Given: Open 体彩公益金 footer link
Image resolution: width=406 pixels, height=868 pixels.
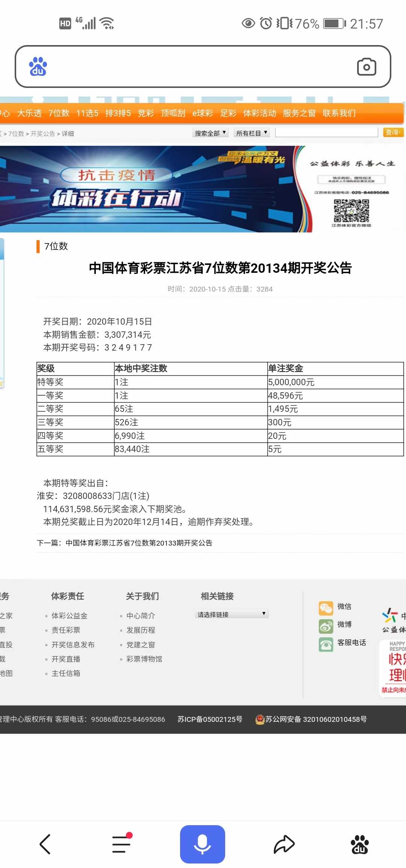Looking at the screenshot, I should coord(70,615).
